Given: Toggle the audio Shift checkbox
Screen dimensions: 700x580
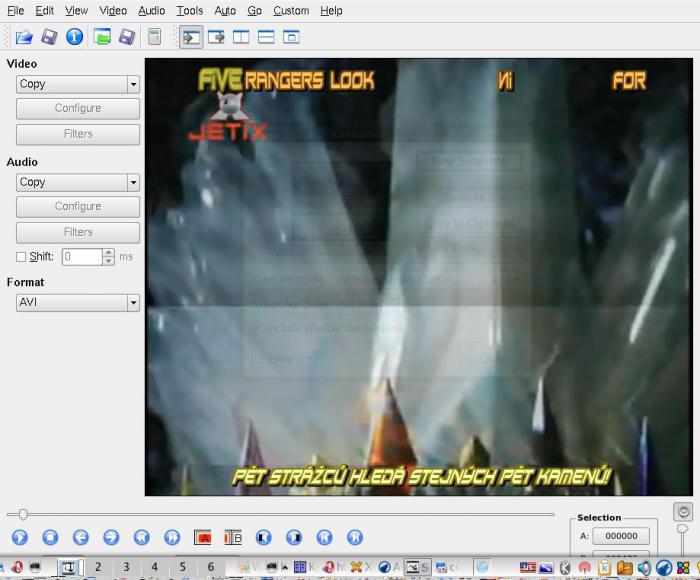Looking at the screenshot, I should pyautogui.click(x=21, y=257).
